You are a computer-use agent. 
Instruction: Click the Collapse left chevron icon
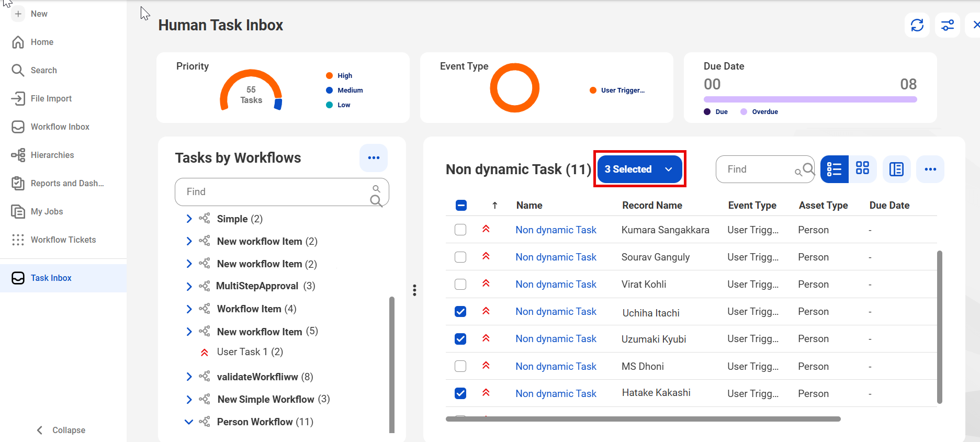[40, 430]
